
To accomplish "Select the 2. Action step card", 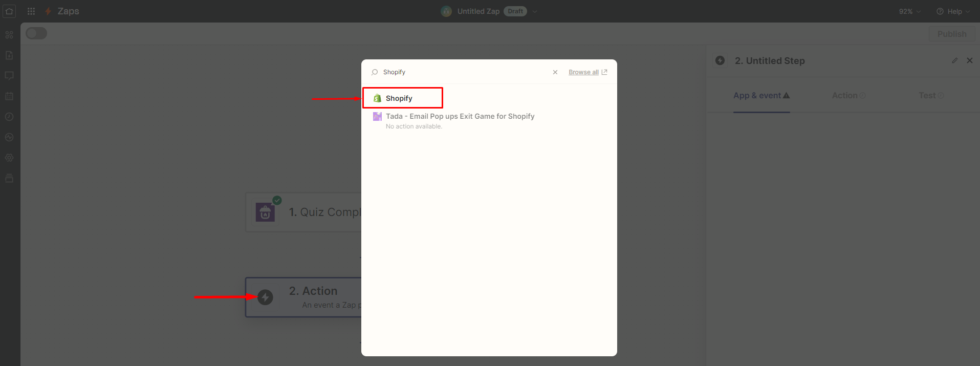I will pyautogui.click(x=303, y=297).
